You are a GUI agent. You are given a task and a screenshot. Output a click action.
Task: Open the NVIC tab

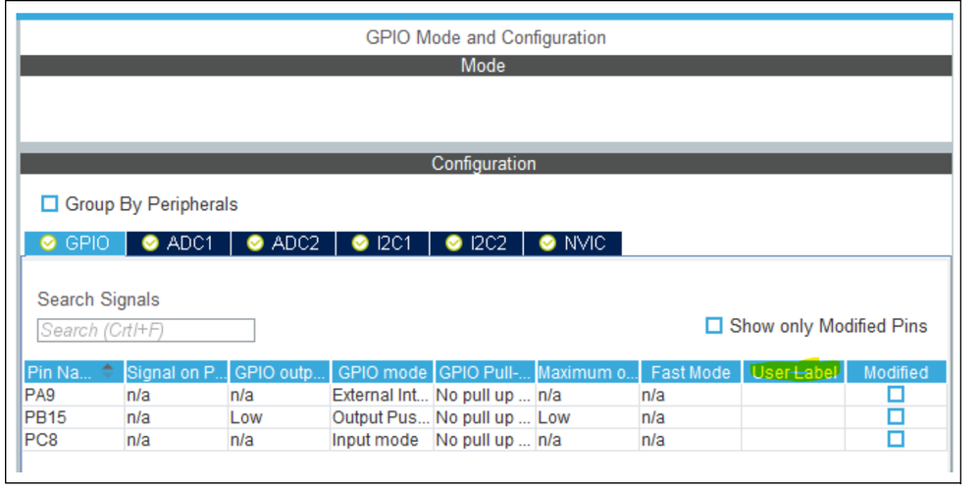click(583, 244)
